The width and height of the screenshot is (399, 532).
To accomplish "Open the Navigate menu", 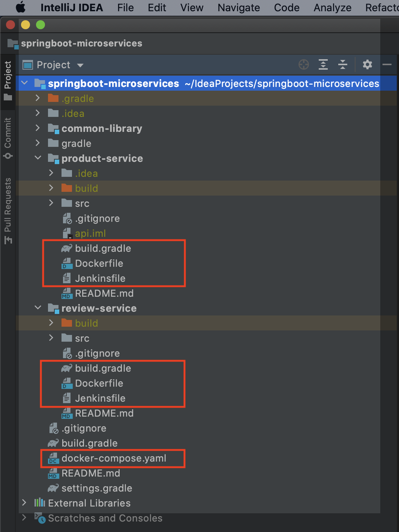I will coord(238,7).
